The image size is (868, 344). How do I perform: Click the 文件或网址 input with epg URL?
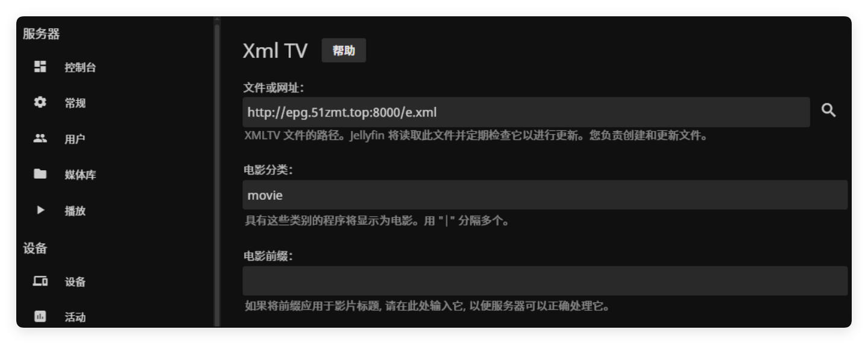coord(526,112)
